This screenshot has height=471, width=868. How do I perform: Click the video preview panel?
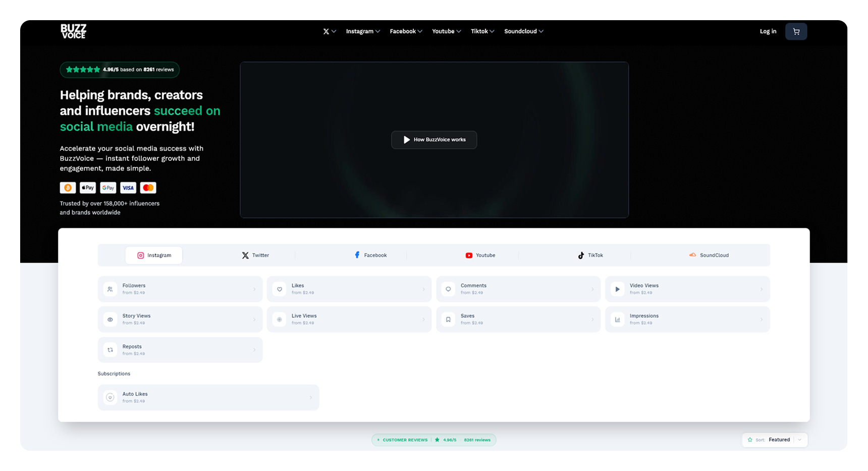pyautogui.click(x=434, y=140)
